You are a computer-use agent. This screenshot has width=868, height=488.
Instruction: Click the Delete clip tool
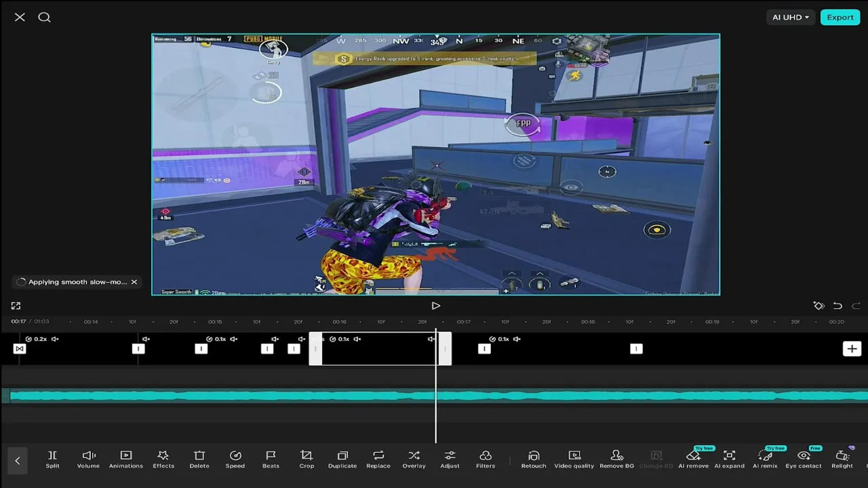point(199,459)
